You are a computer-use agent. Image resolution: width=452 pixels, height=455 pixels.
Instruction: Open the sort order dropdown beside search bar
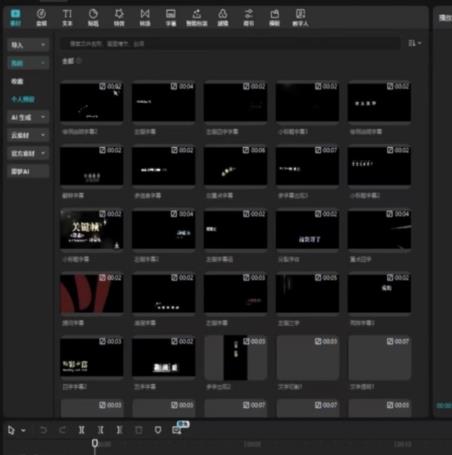click(415, 43)
